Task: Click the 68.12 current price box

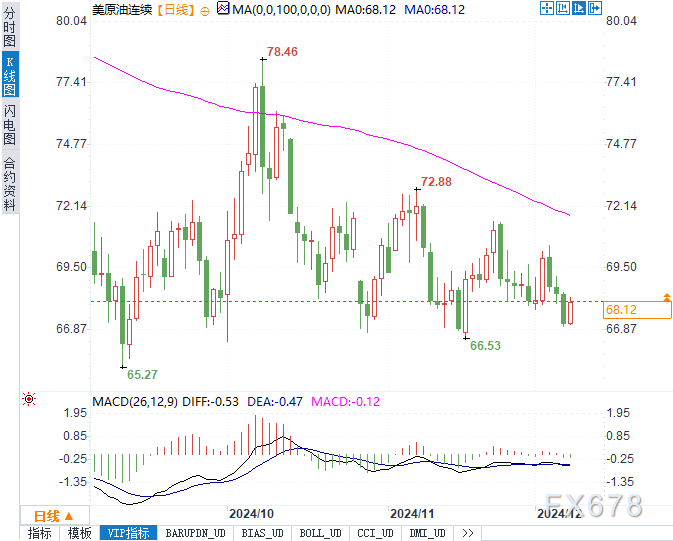Action: (x=637, y=310)
